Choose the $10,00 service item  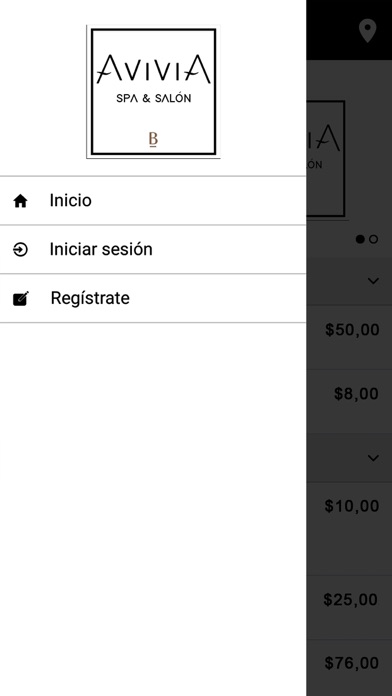[x=349, y=528]
